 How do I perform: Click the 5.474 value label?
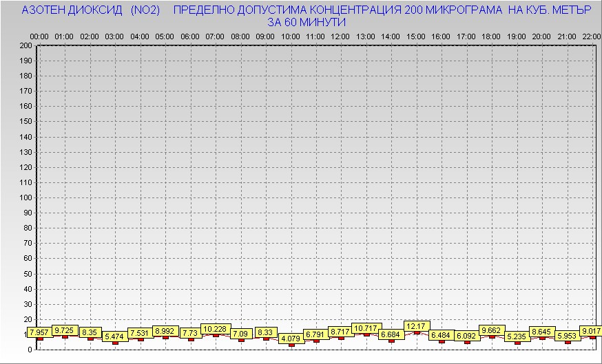(115, 336)
